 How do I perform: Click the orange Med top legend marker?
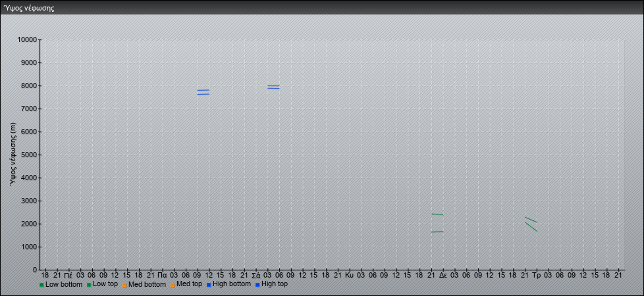pyautogui.click(x=172, y=285)
